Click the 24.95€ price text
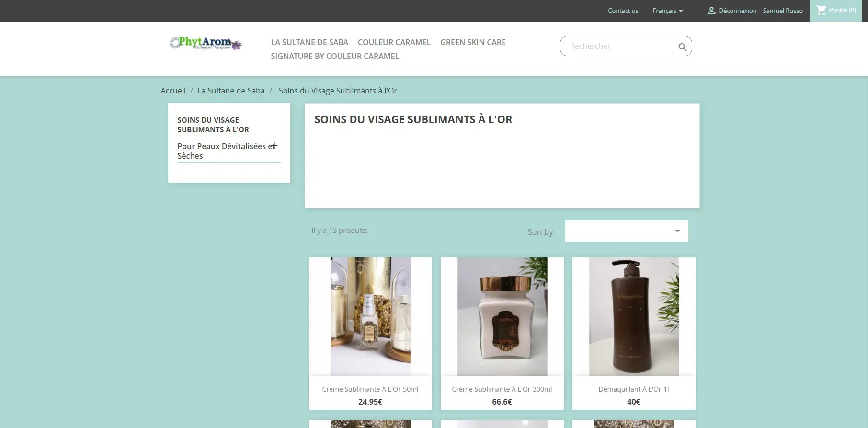 point(370,402)
